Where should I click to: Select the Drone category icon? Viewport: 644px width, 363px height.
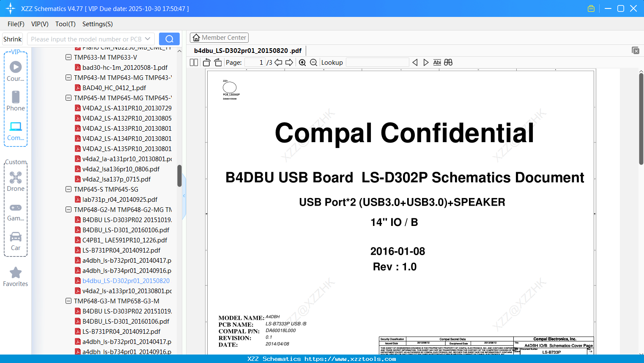coord(16,181)
